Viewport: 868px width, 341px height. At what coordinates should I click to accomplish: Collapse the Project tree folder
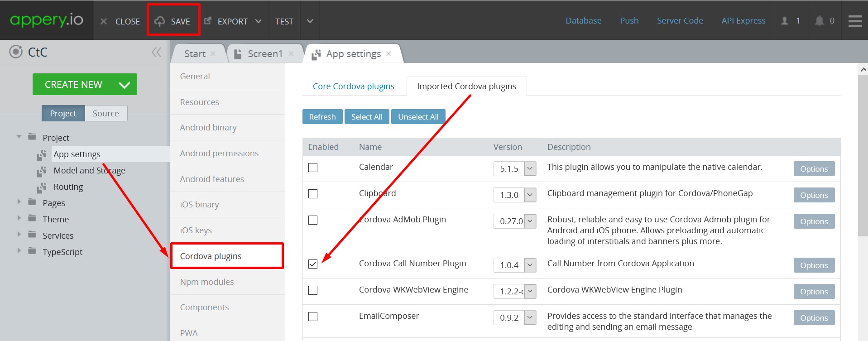pyautogui.click(x=19, y=136)
